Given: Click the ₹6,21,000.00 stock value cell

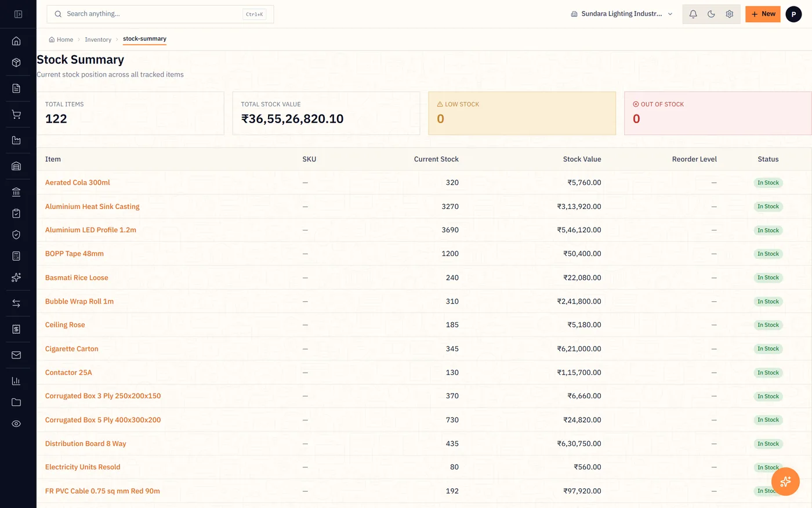Looking at the screenshot, I should pyautogui.click(x=579, y=349).
